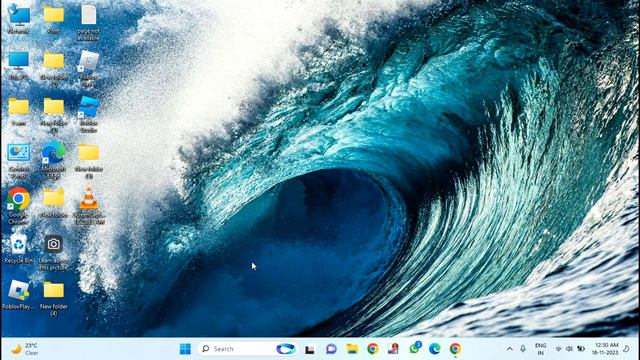Click the speaker volume tray icon
The width and height of the screenshot is (640, 360).
pos(569,349)
